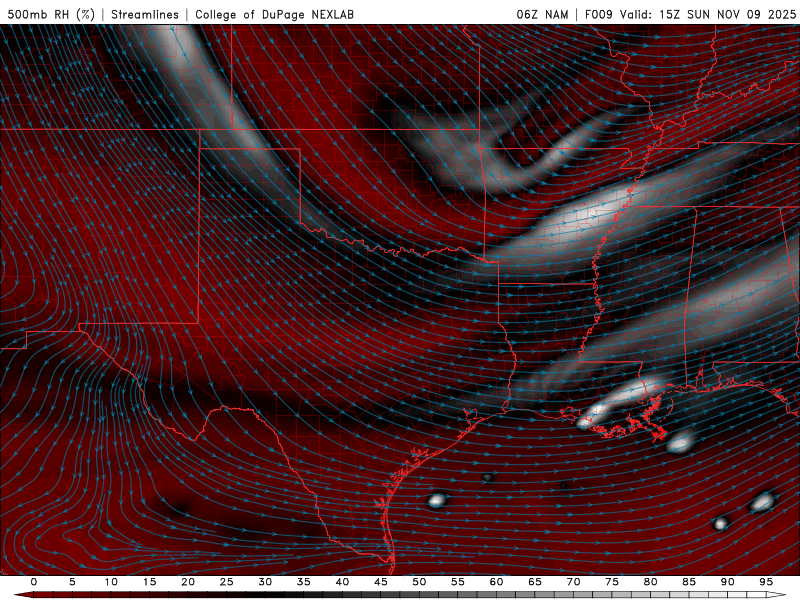Screen dimensions: 800x600
Task: Click the "35" colorbar scale label
Action: [304, 582]
